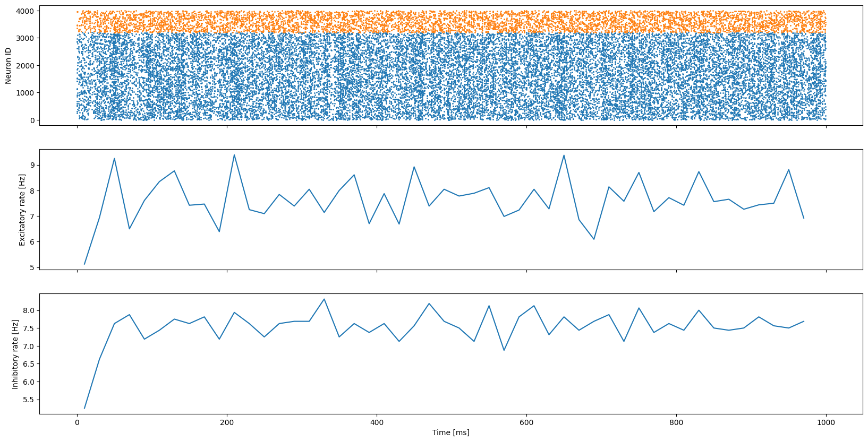Click the 400 tick label on time axis

pyautogui.click(x=377, y=423)
